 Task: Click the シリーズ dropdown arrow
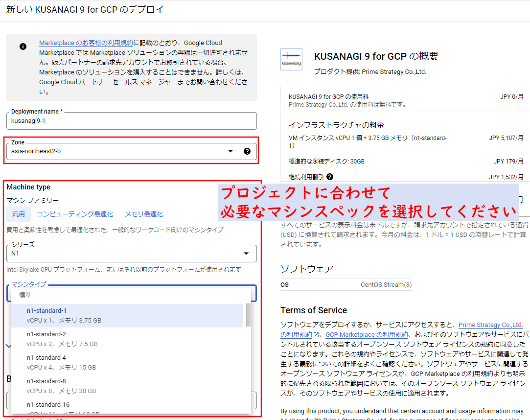[x=246, y=254]
